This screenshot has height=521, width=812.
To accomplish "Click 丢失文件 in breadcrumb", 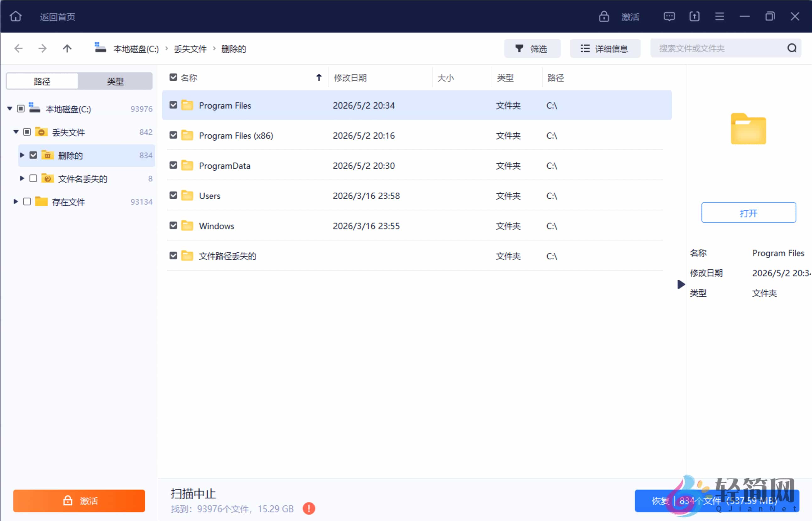I will pyautogui.click(x=190, y=49).
